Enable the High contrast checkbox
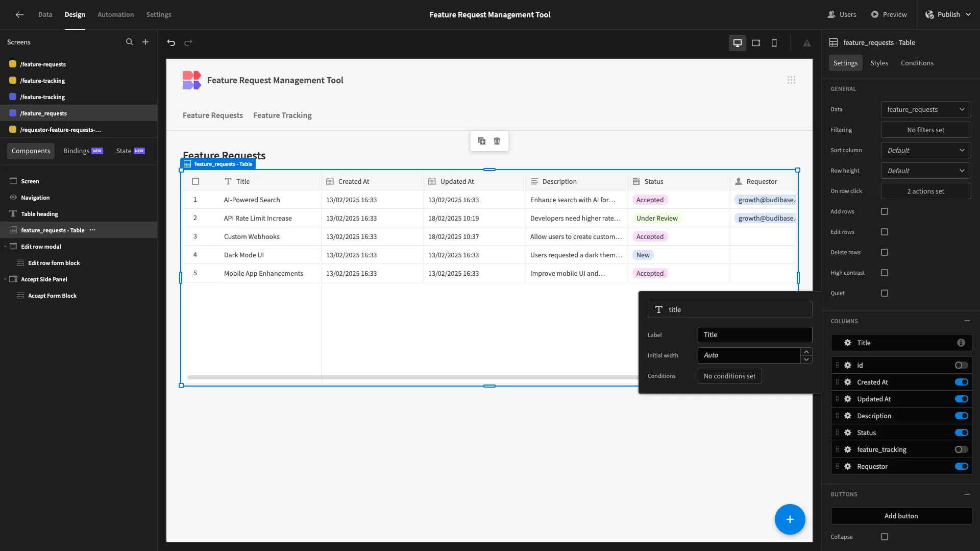 885,273
